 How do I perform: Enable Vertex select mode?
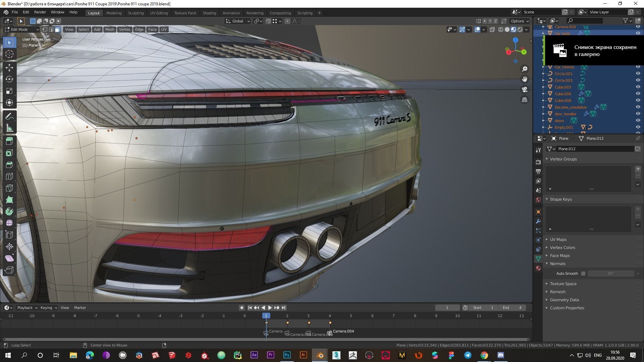pyautogui.click(x=45, y=29)
